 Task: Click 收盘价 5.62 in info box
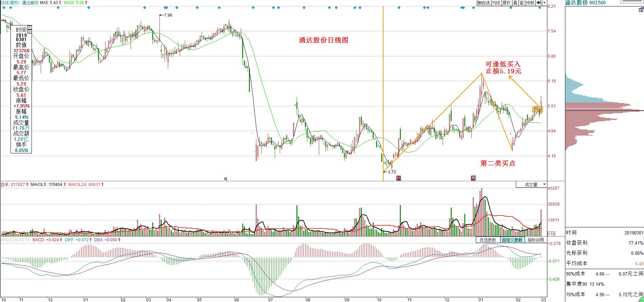pyautogui.click(x=21, y=92)
